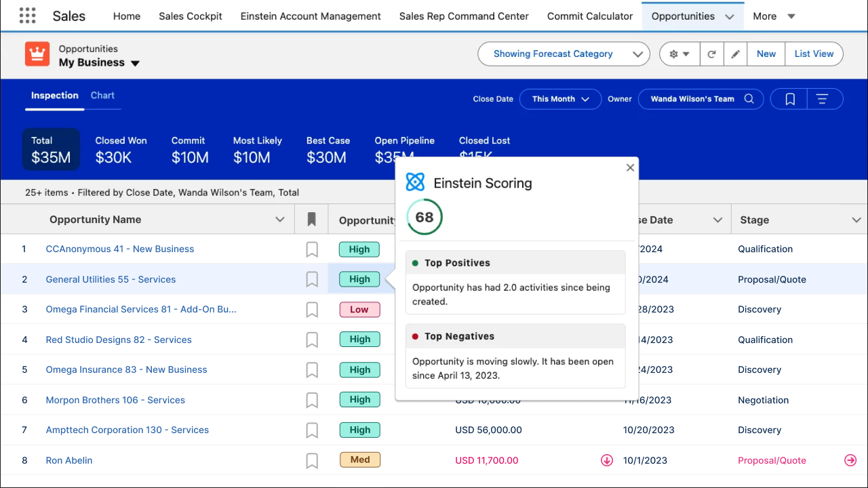Click the Einstein score 68 progress ring

[425, 217]
